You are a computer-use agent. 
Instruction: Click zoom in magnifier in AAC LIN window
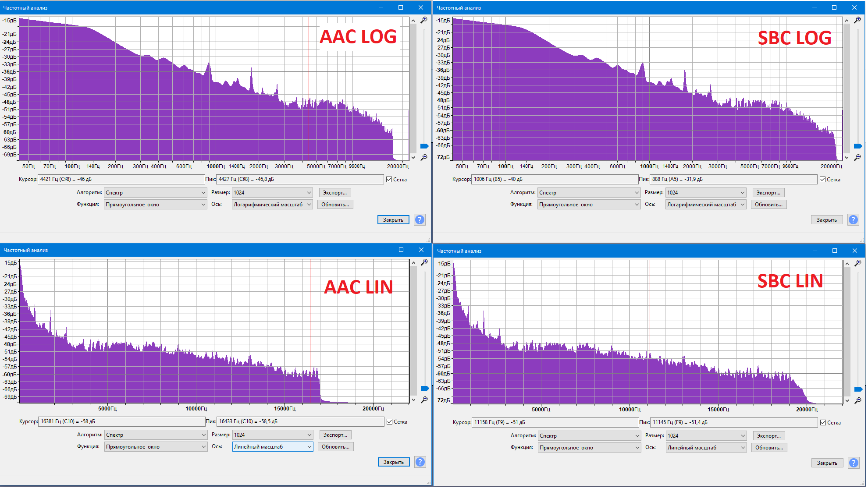point(424,262)
